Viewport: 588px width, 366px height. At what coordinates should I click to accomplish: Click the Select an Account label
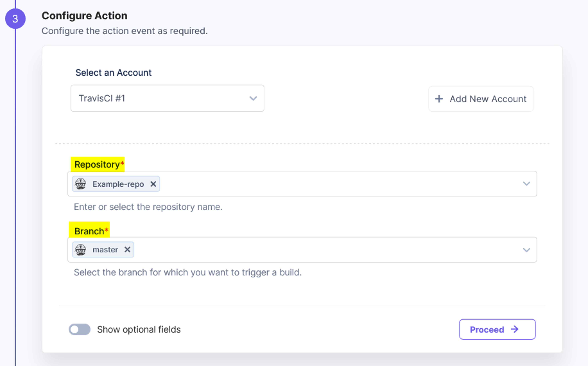point(113,73)
